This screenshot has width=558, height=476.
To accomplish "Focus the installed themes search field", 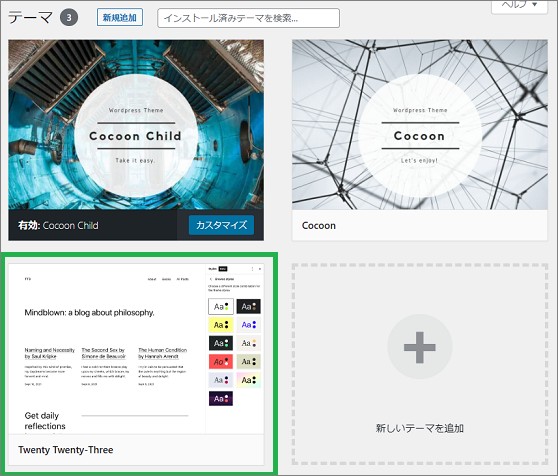I will [248, 18].
